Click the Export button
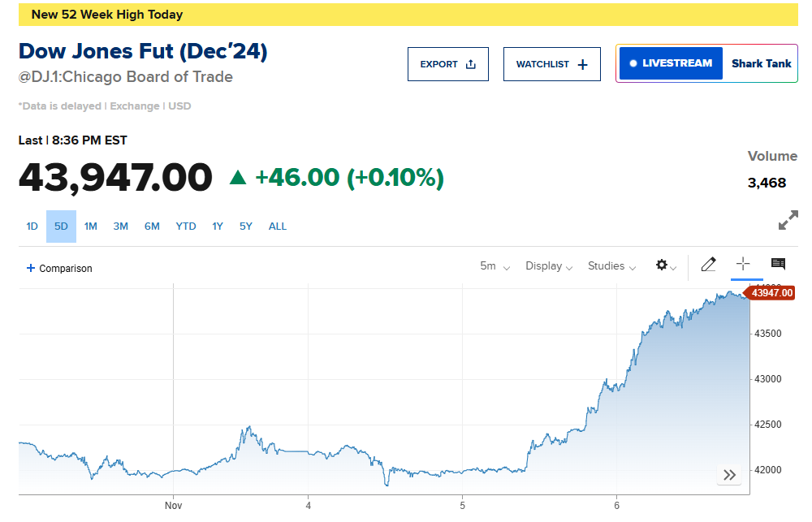The image size is (812, 522). (x=448, y=64)
